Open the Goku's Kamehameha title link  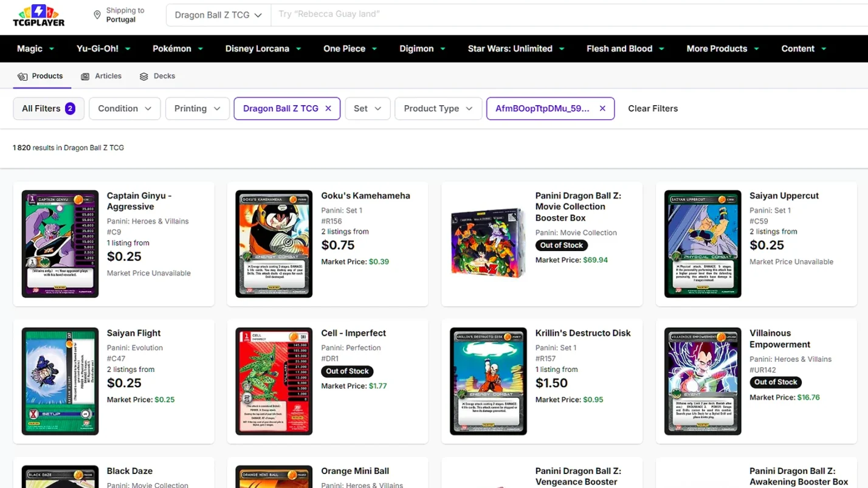(x=365, y=196)
